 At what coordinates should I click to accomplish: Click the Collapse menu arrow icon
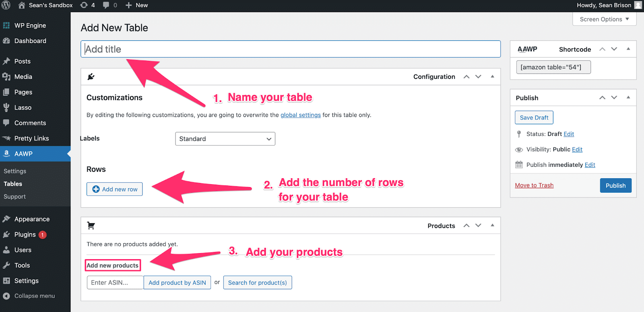pos(6,296)
